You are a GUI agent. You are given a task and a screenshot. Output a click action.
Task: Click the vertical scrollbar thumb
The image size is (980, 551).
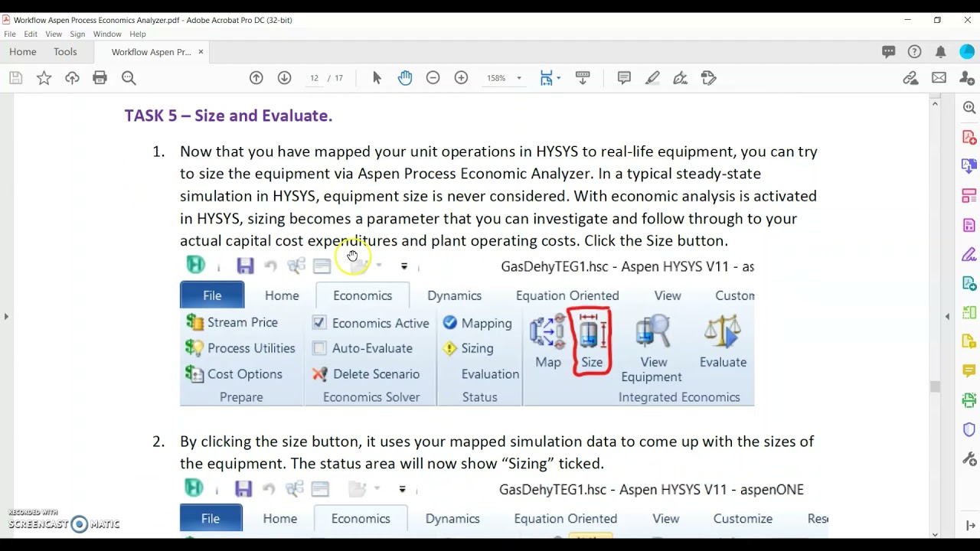[x=935, y=386]
